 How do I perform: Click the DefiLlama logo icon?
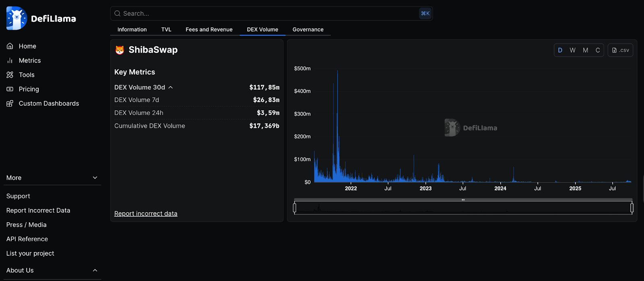point(17,18)
